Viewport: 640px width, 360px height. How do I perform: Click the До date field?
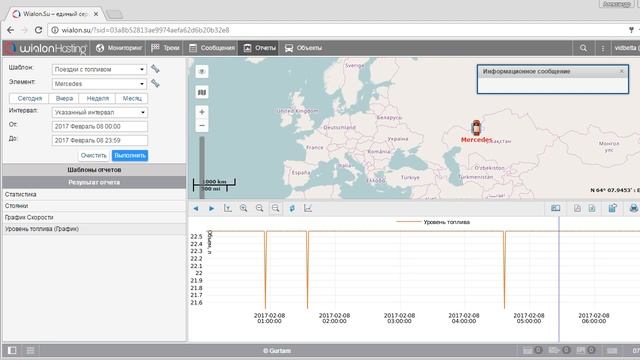pyautogui.click(x=100, y=140)
